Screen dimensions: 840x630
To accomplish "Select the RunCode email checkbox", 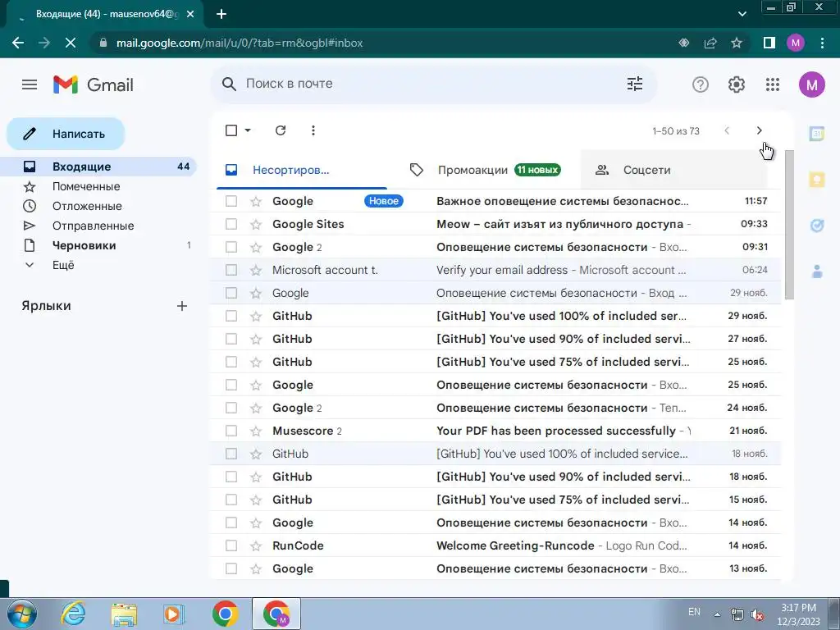I will click(x=231, y=546).
